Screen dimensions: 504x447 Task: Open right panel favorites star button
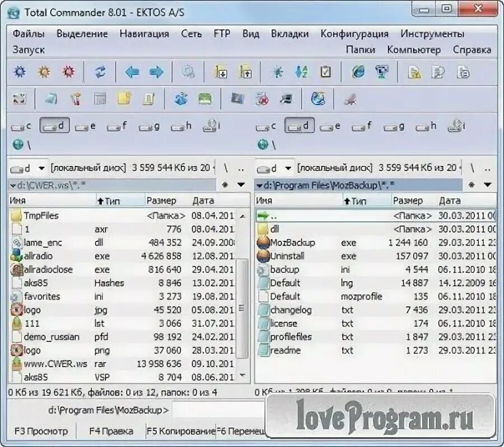pyautogui.click(x=472, y=185)
